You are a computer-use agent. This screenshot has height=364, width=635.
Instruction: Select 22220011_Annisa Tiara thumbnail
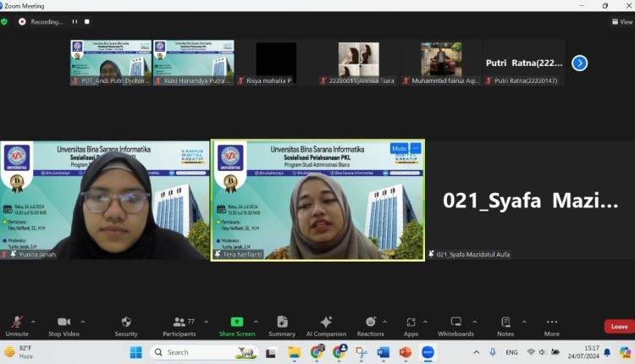(359, 63)
